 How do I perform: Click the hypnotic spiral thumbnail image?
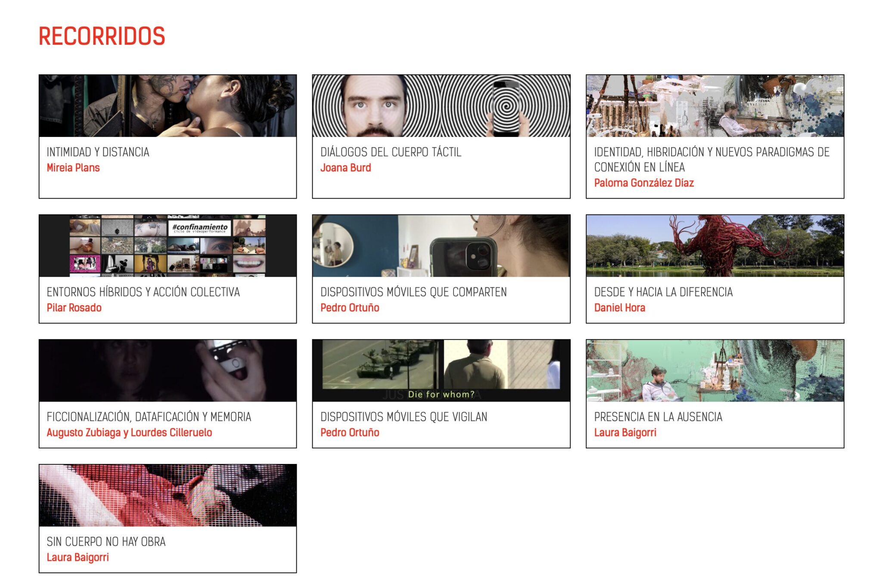[441, 106]
